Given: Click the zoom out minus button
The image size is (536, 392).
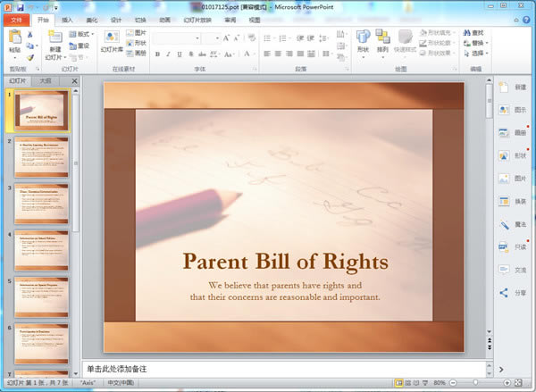Looking at the screenshot, I should click(x=453, y=383).
